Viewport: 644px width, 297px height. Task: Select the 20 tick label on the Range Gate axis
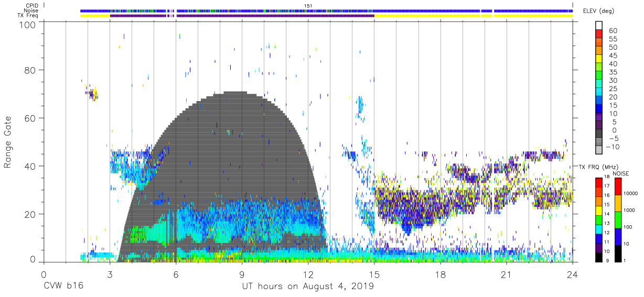coord(30,214)
